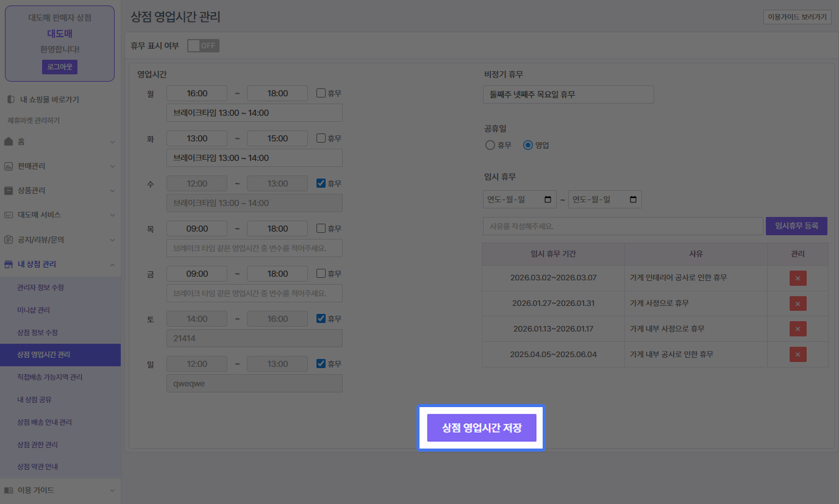Check the Monday 휴무 checkbox

tap(321, 93)
